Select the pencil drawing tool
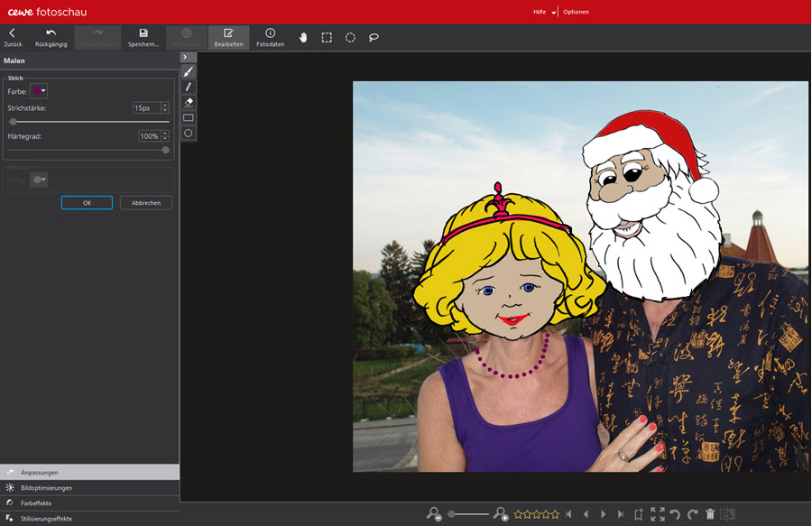The width and height of the screenshot is (812, 526). [189, 87]
